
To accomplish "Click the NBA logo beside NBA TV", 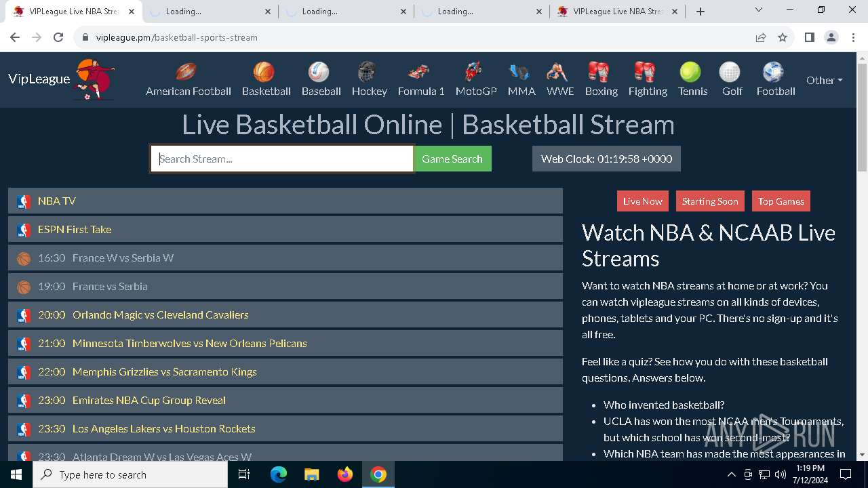I will coord(24,201).
